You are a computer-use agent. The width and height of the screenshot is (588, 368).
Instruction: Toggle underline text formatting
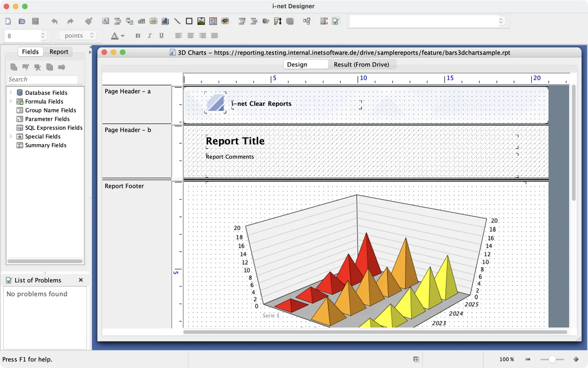coord(161,36)
